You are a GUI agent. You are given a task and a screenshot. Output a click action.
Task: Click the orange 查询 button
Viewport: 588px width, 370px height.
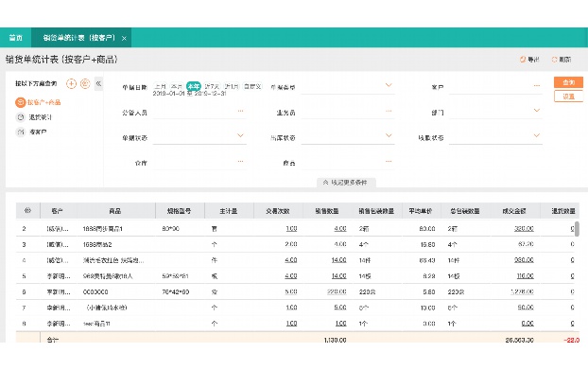coord(568,82)
